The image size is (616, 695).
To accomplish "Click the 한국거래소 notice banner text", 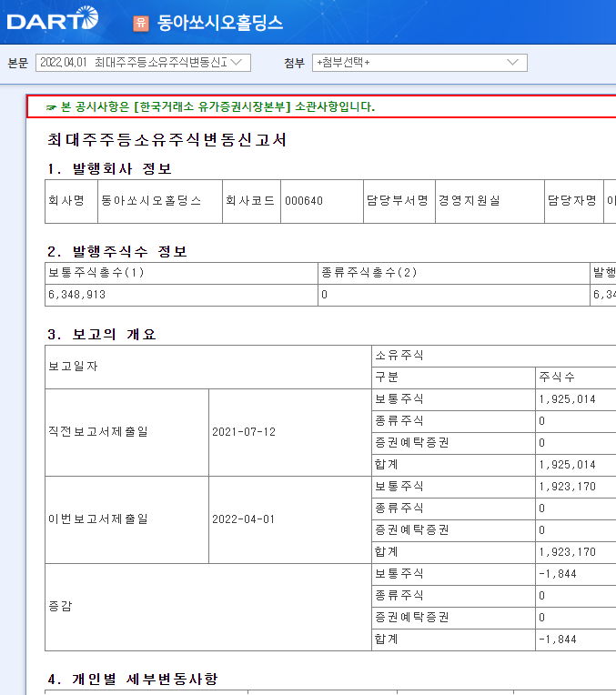I will pyautogui.click(x=210, y=106).
